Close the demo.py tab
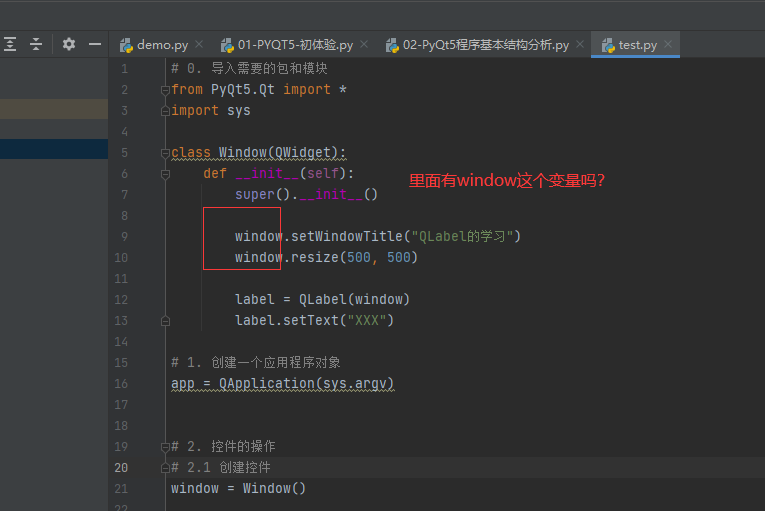This screenshot has height=511, width=765. (199, 44)
